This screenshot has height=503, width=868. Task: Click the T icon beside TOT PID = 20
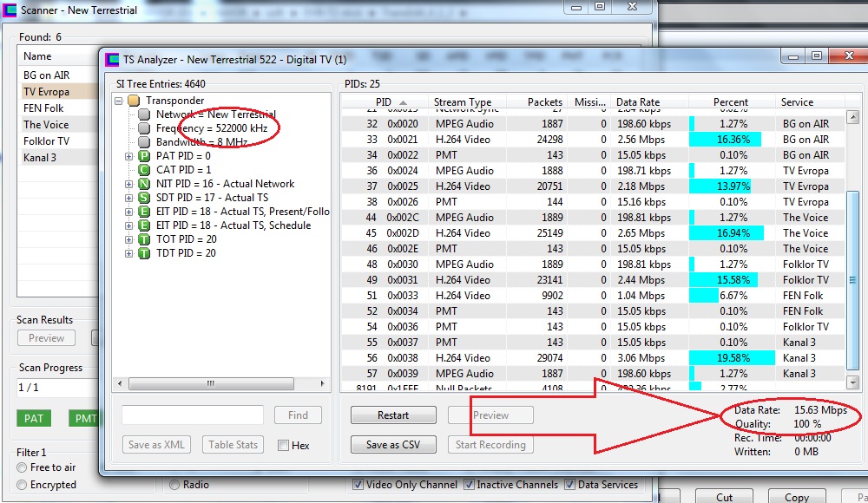coord(144,239)
